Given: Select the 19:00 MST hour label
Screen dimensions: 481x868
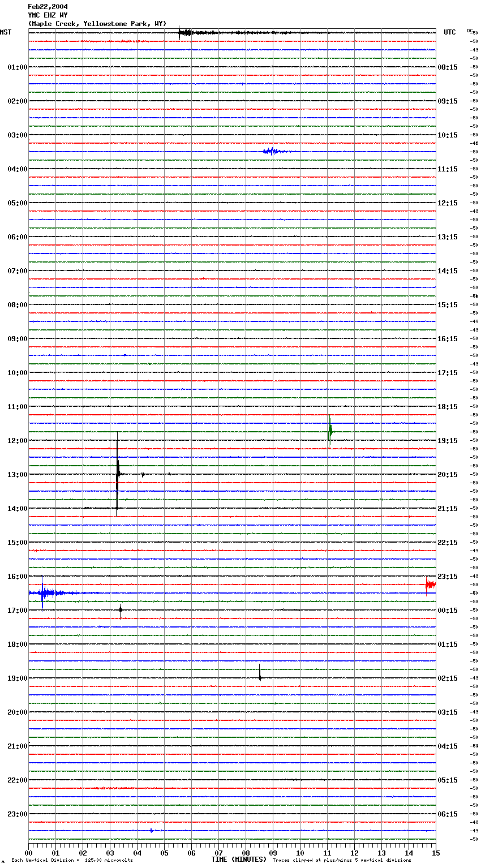Looking at the screenshot, I should 17,678.
